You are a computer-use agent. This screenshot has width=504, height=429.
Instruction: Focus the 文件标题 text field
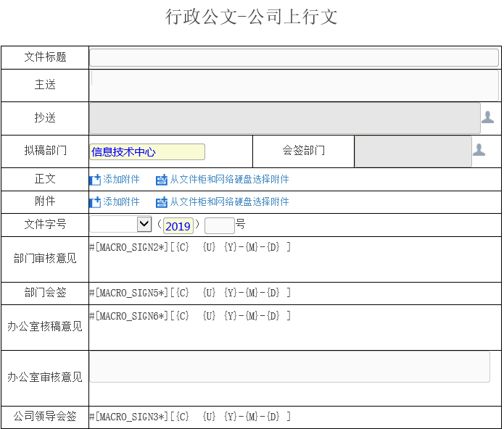pos(294,58)
